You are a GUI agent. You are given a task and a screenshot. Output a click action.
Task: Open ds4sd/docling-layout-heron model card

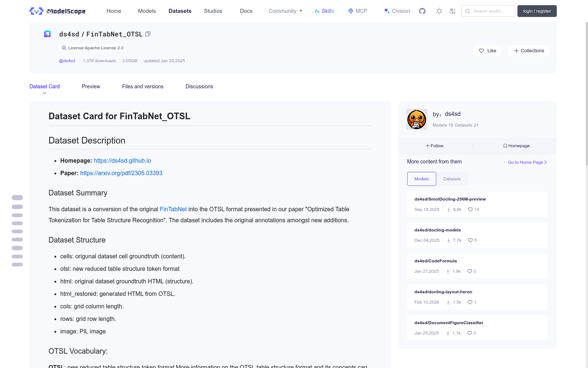(x=477, y=297)
